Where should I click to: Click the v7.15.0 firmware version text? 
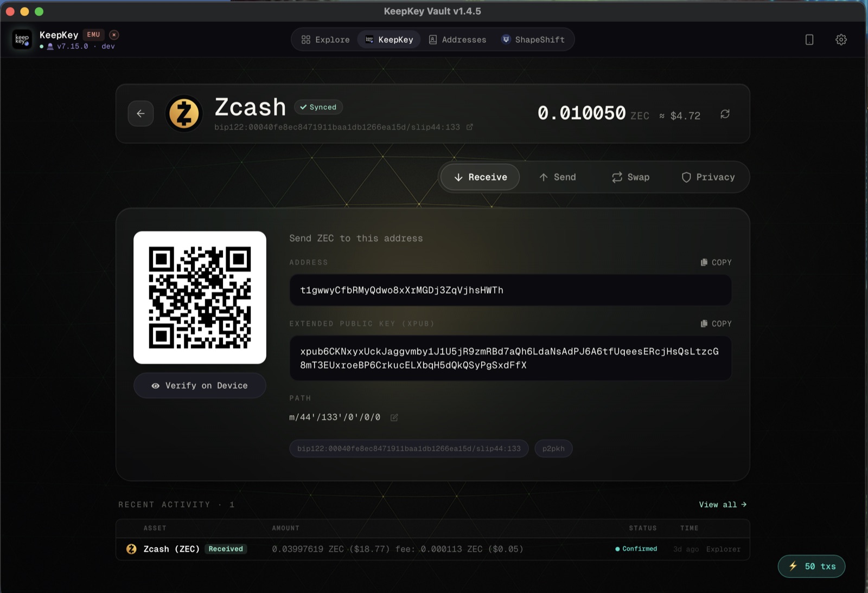[73, 47]
